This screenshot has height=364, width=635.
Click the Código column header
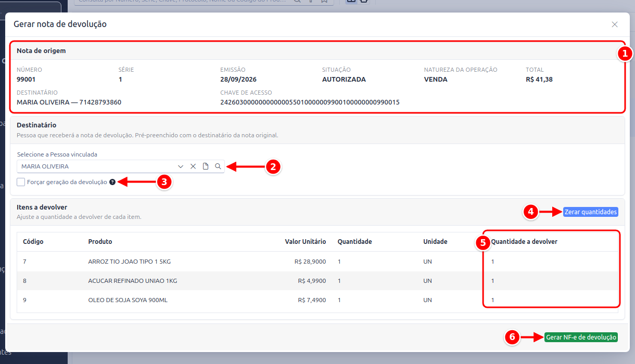tap(33, 241)
